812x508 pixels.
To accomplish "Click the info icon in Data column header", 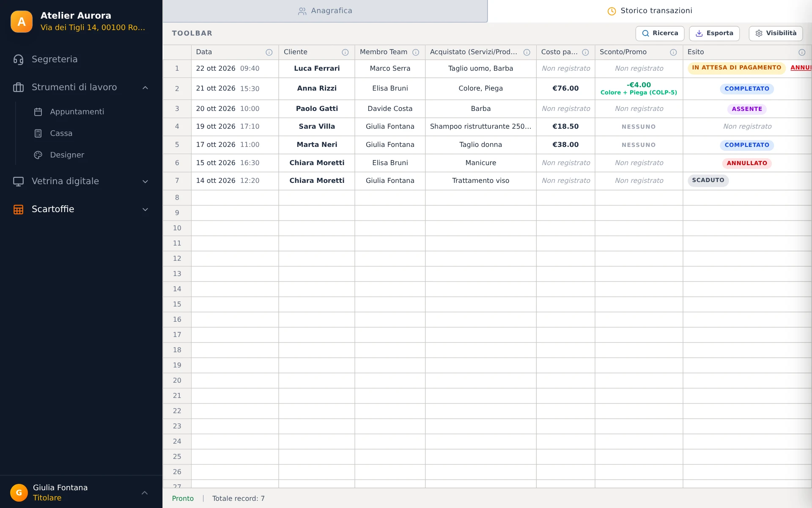I will click(x=269, y=52).
